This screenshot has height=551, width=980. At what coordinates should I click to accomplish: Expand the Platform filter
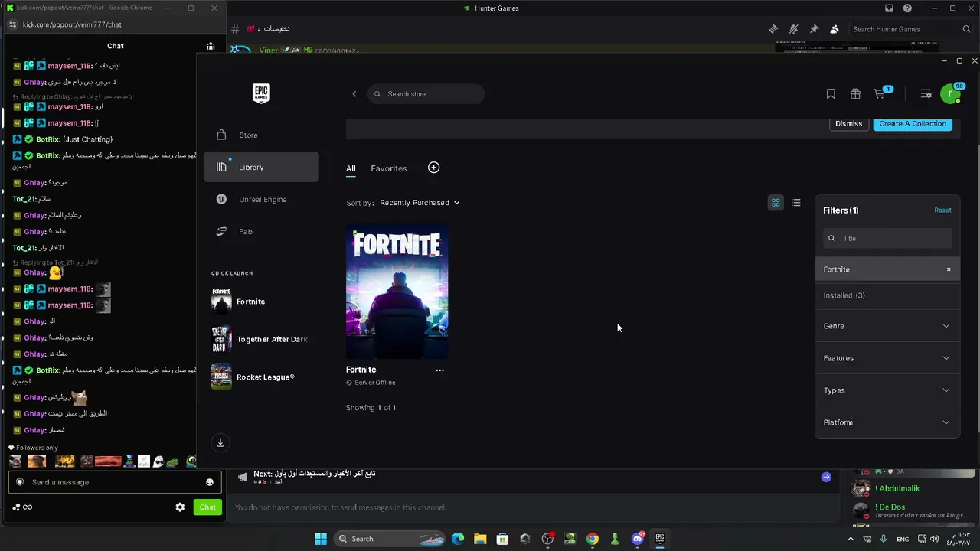(x=887, y=422)
